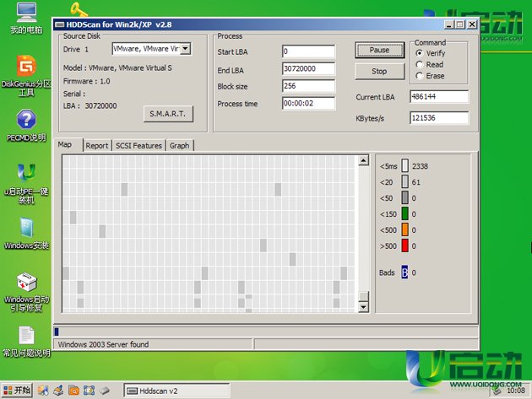Click the map scrollbar up arrow
Image resolution: width=532 pixels, height=399 pixels.
363,160
